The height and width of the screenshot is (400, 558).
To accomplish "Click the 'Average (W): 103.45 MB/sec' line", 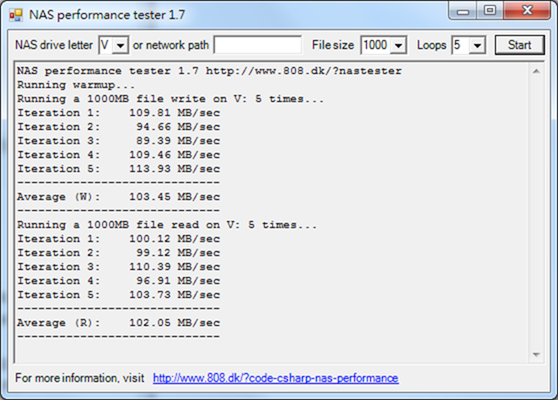I will coord(119,197).
